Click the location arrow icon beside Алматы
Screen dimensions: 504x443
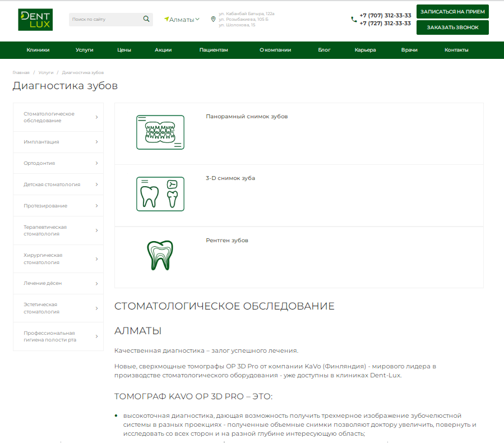[x=166, y=19]
